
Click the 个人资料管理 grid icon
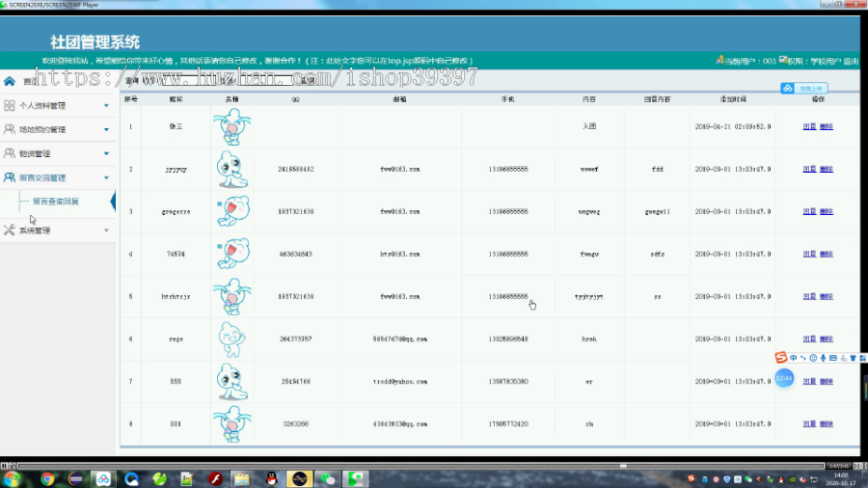9,105
